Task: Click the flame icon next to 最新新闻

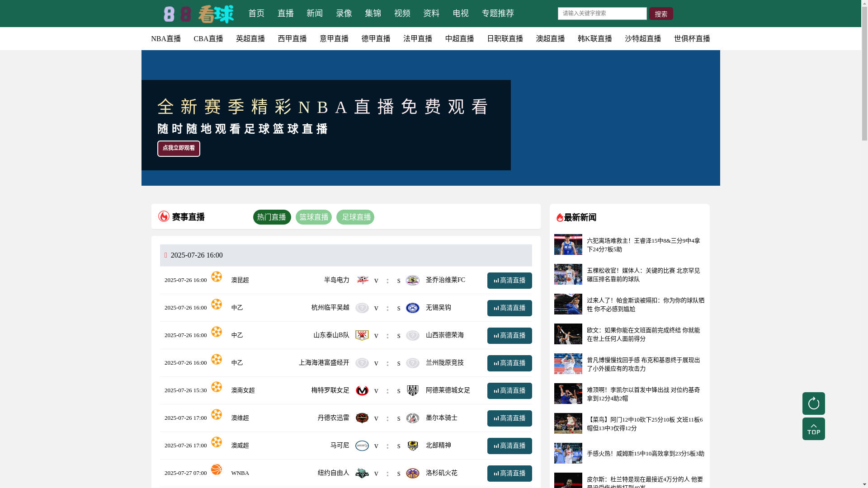Action: [x=560, y=217]
